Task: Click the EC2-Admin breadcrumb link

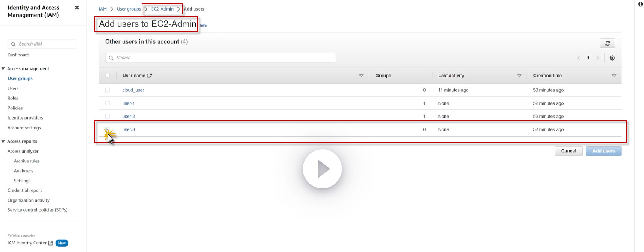Action: tap(162, 9)
